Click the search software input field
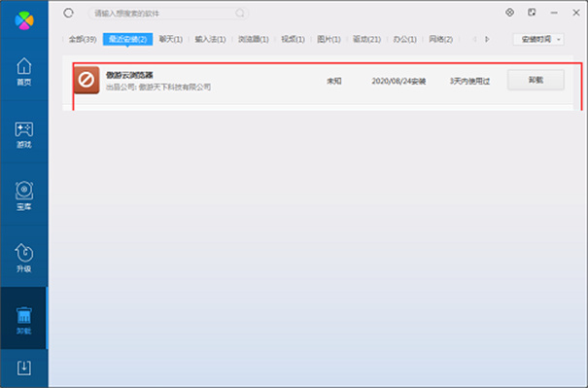Viewport: 588px width, 388px height. (x=168, y=14)
